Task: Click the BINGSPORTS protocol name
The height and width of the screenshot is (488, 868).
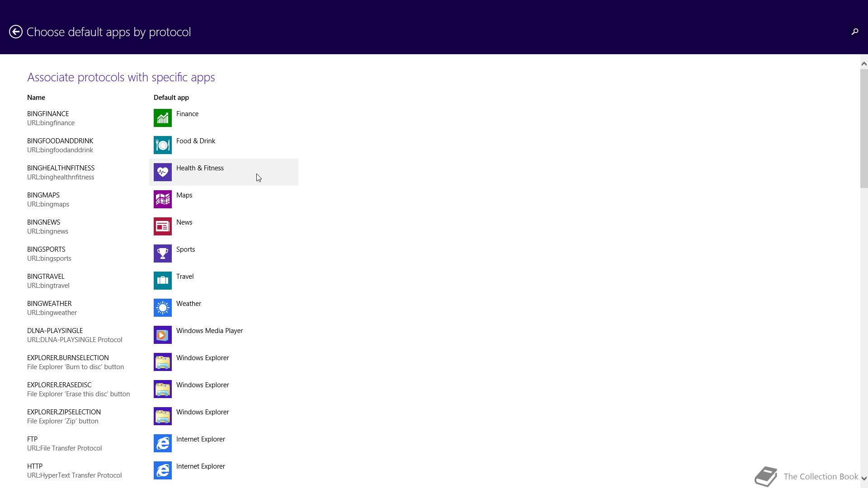Action: pos(46,249)
